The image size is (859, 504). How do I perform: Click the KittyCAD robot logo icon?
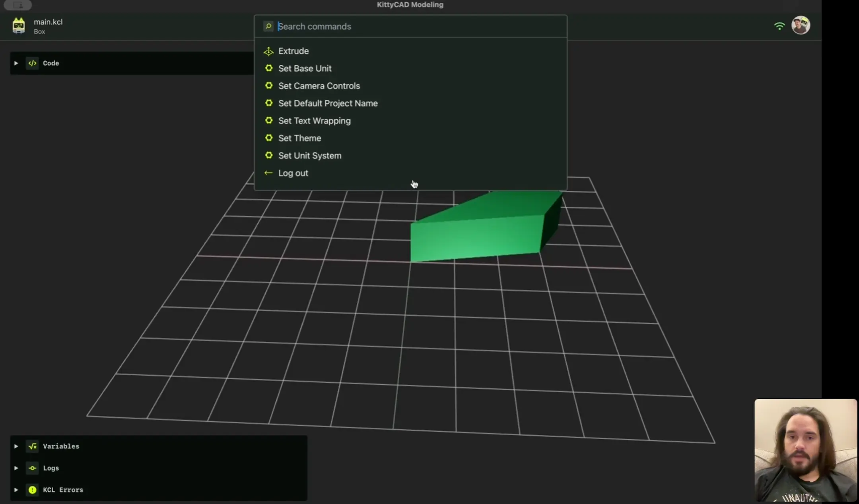(18, 26)
